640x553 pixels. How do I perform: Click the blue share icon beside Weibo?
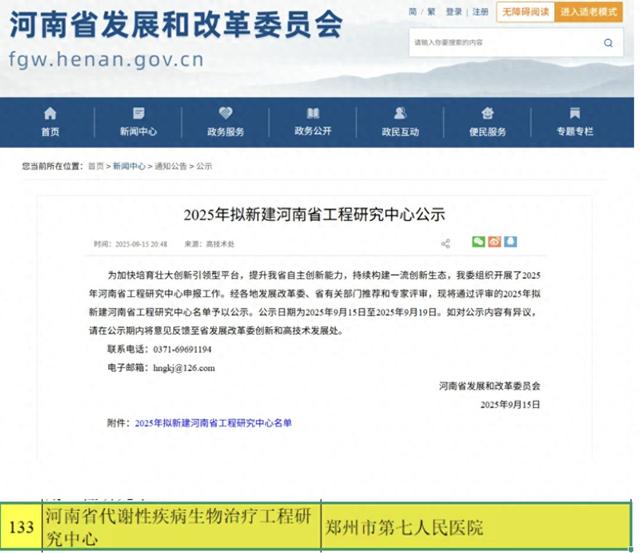click(510, 242)
